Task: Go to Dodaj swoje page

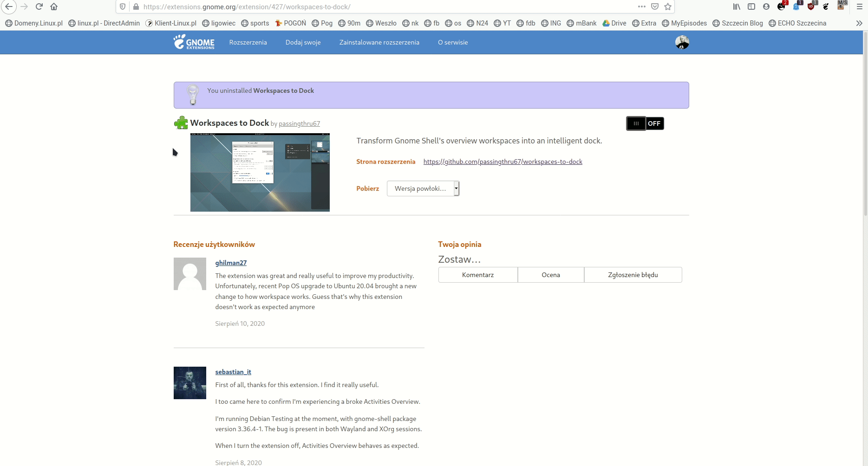Action: [303, 42]
